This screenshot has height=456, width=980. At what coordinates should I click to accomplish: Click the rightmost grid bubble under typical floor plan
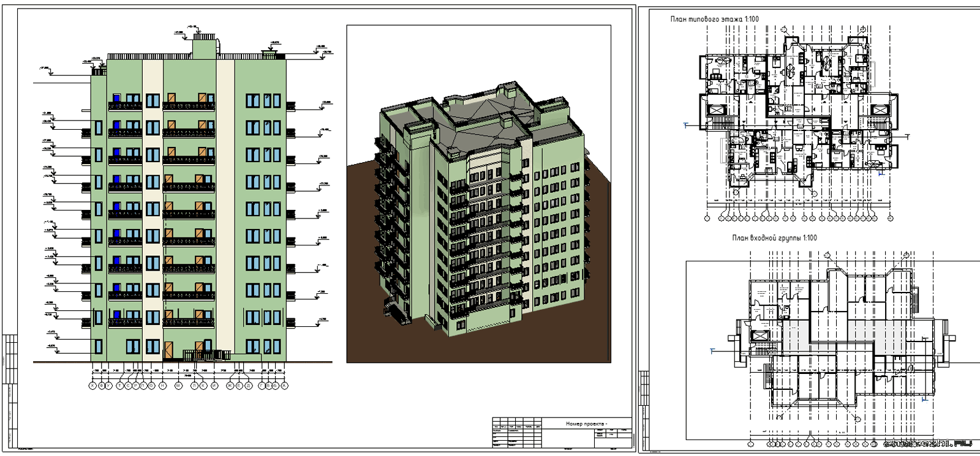coord(891,218)
